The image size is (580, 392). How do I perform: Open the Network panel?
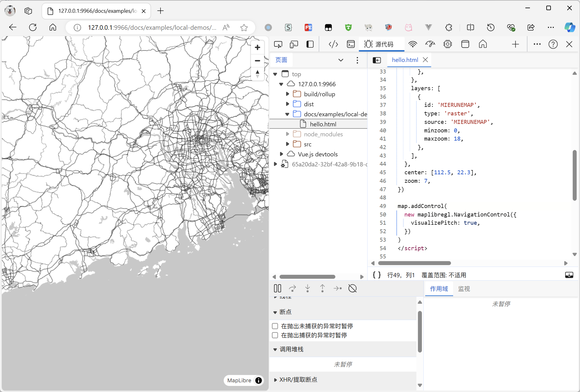[413, 44]
